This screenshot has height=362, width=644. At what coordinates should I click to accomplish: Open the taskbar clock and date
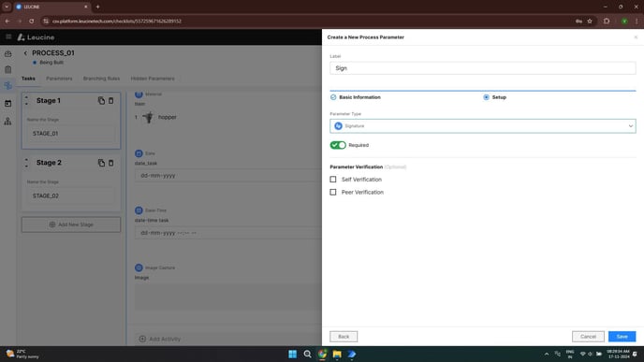[x=618, y=354]
